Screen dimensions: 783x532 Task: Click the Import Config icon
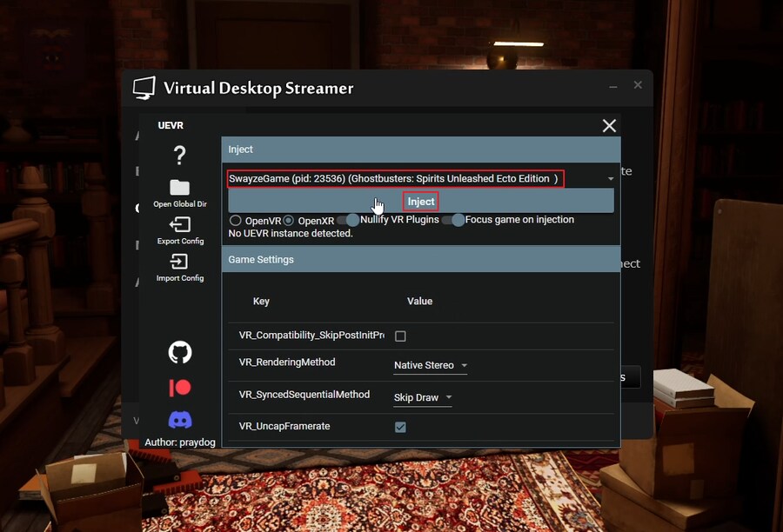tap(179, 262)
